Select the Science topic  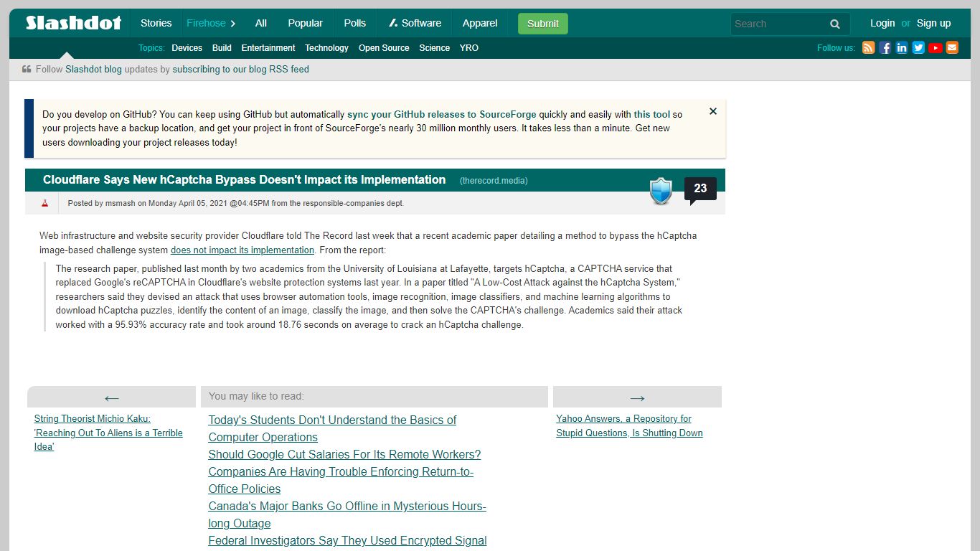[435, 48]
